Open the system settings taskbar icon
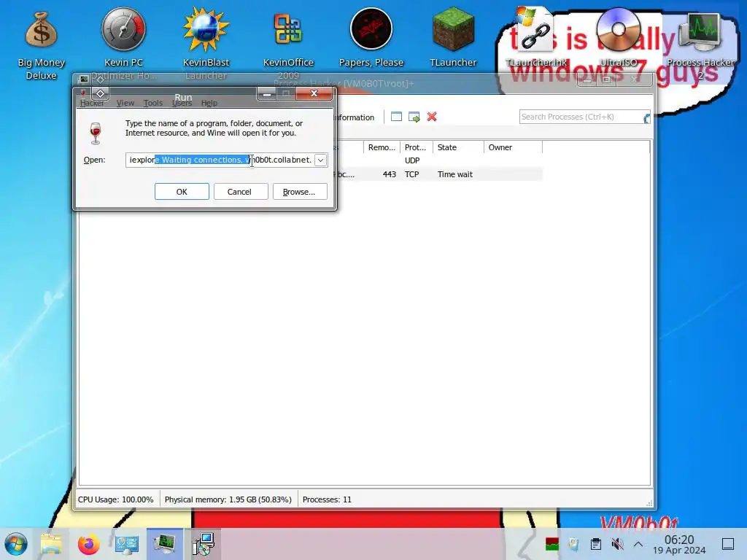The image size is (747, 560). pos(127,544)
